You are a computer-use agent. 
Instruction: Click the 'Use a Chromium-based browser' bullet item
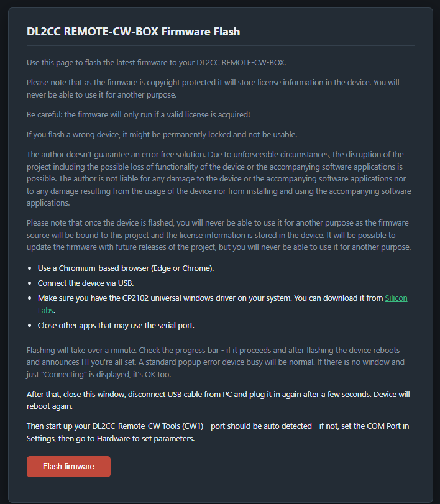(126, 268)
